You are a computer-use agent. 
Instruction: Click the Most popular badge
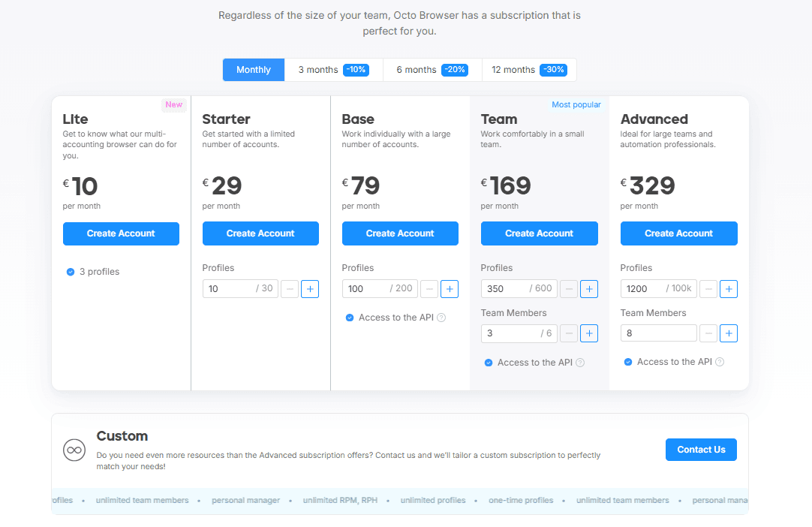[x=576, y=104]
